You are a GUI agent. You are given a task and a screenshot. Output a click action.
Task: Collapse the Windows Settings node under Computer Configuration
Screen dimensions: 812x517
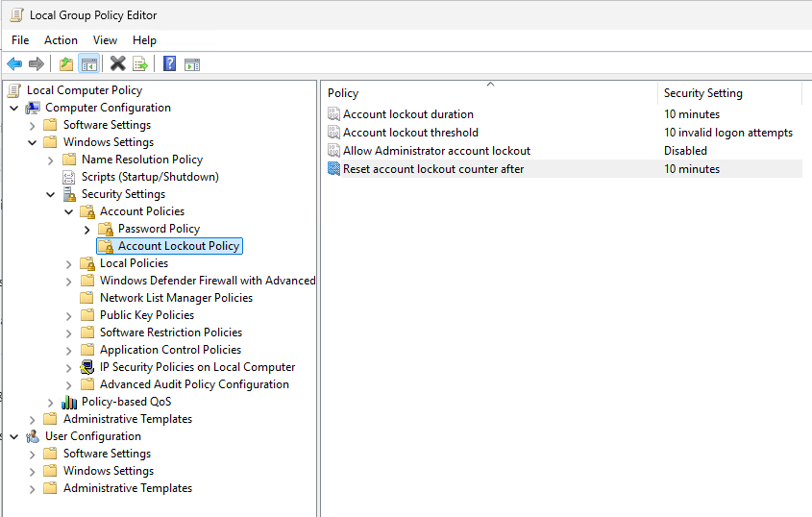[x=32, y=142]
